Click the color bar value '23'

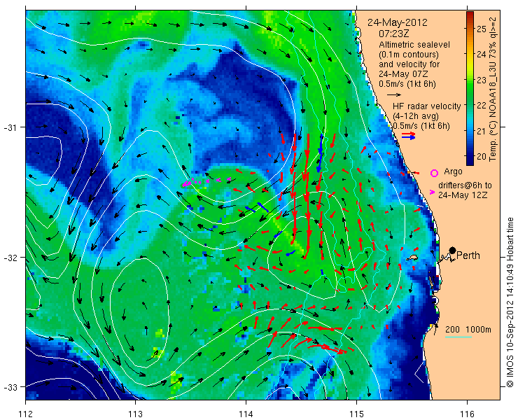pos(482,80)
